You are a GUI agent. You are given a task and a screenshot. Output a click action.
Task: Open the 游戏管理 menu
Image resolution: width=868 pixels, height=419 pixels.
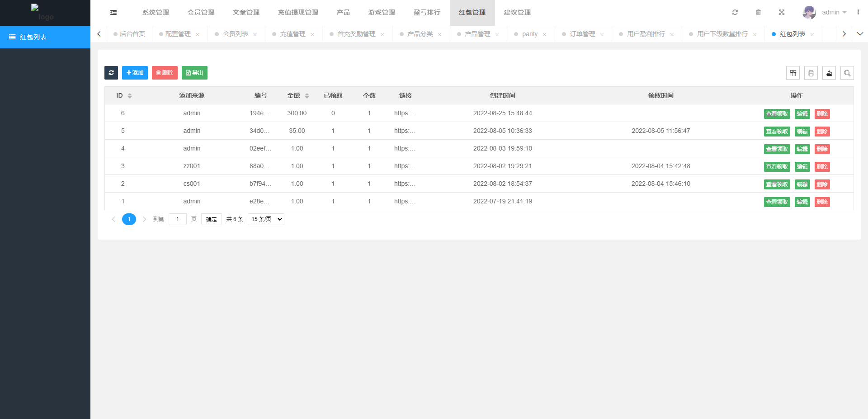(x=381, y=12)
